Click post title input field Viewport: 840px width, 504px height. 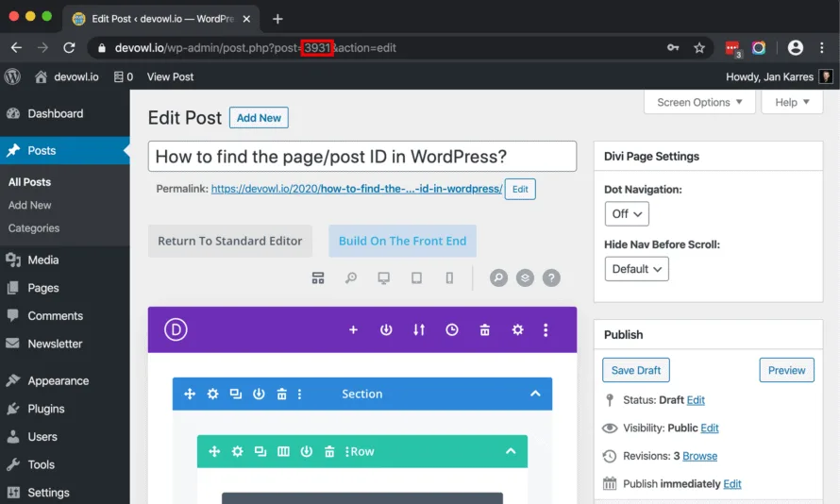(362, 157)
